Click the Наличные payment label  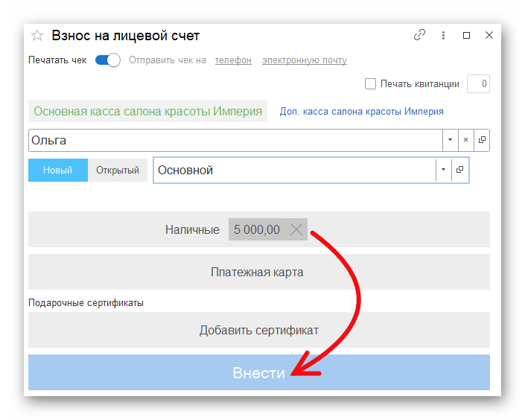click(x=192, y=229)
